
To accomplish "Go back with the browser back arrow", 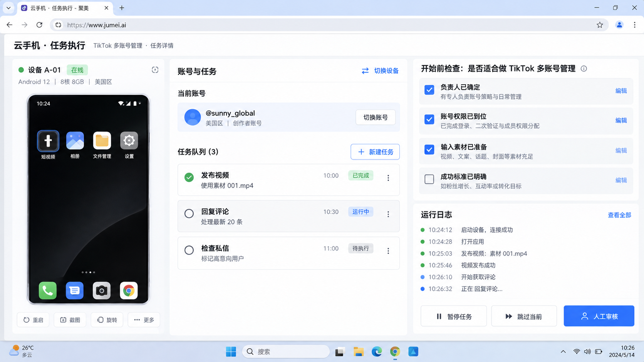I will (9, 25).
